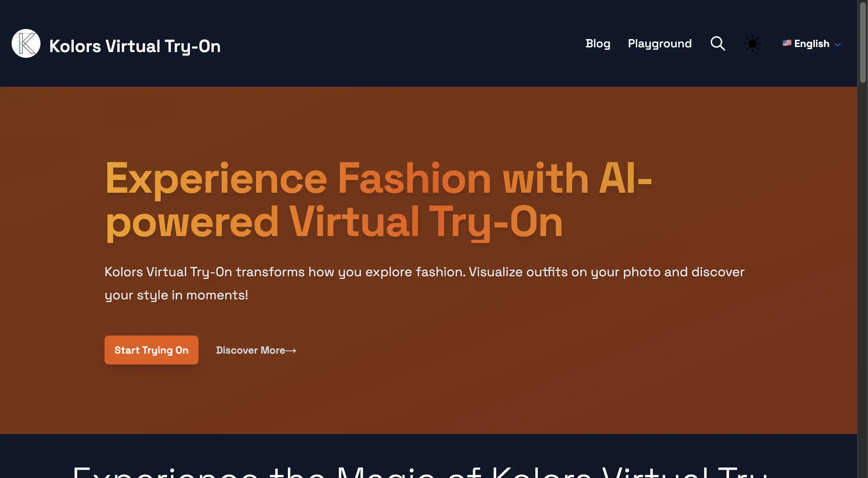This screenshot has width=868, height=478.
Task: Follow the Discover More link
Action: point(256,350)
